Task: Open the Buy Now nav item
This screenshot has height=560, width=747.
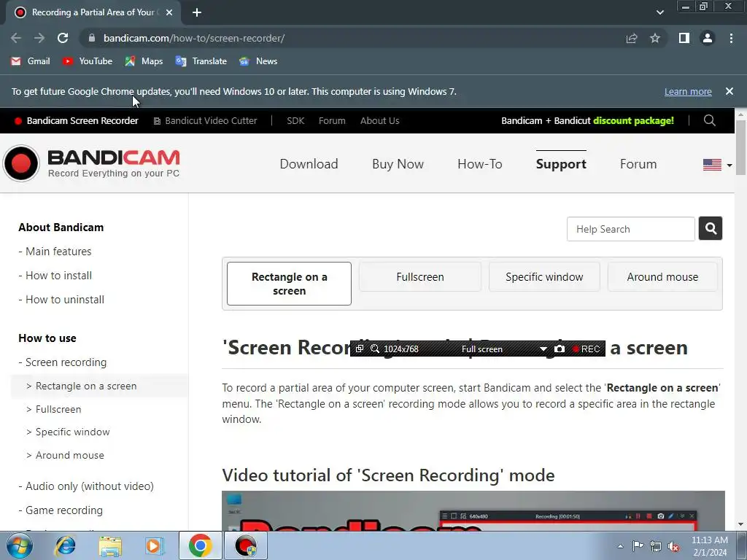Action: [x=398, y=164]
